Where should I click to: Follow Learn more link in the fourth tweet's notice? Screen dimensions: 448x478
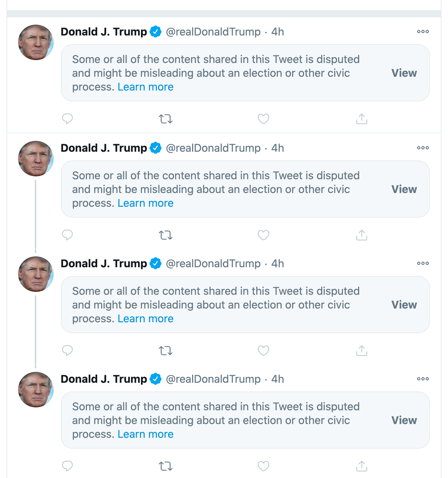pyautogui.click(x=145, y=434)
